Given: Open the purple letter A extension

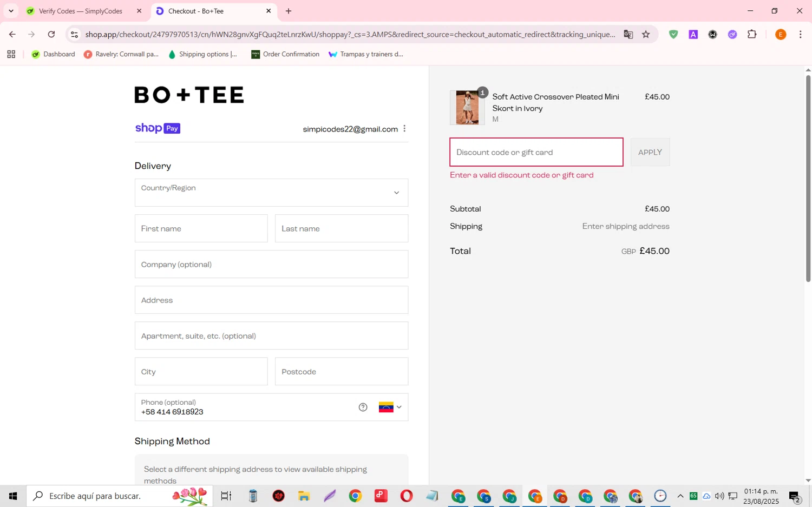Looking at the screenshot, I should coord(693,34).
